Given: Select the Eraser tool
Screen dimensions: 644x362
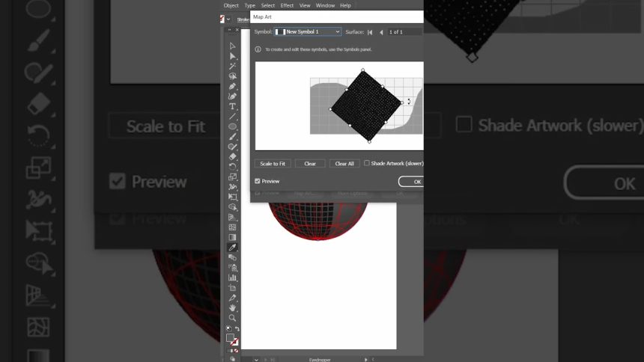Looking at the screenshot, I should click(232, 156).
